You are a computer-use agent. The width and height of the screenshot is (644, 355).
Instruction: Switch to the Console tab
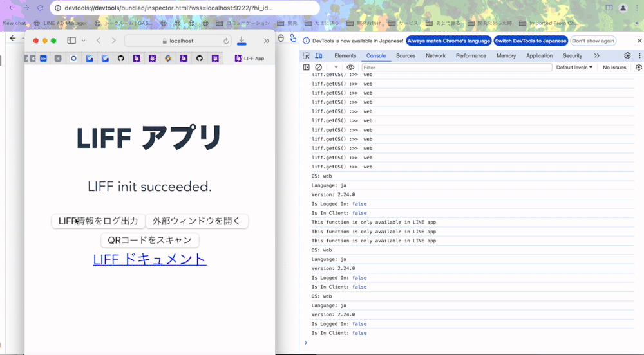(x=376, y=56)
